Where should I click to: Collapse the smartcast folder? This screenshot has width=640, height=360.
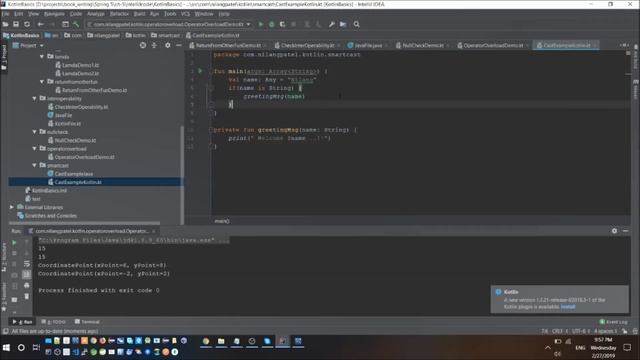tap(35, 165)
